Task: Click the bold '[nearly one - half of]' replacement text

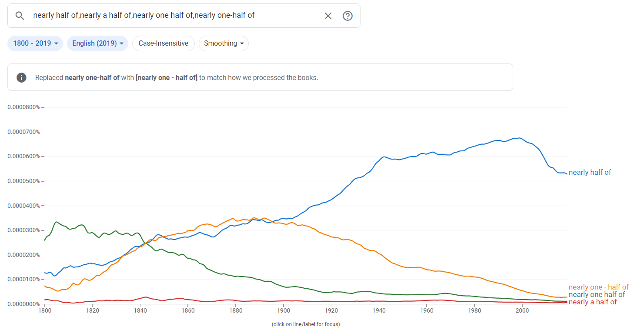Action: (167, 77)
